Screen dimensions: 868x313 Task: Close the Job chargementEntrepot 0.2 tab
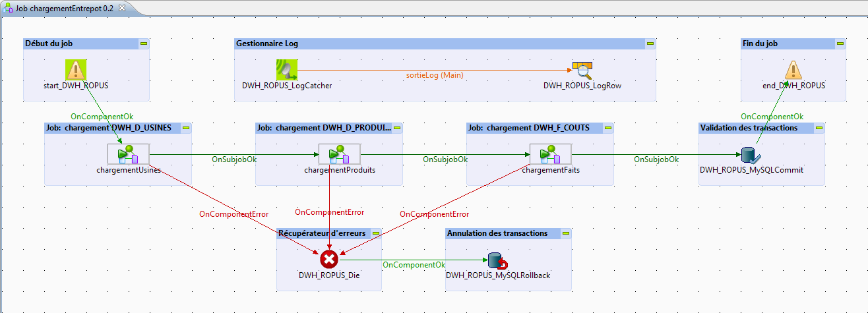pos(122,7)
